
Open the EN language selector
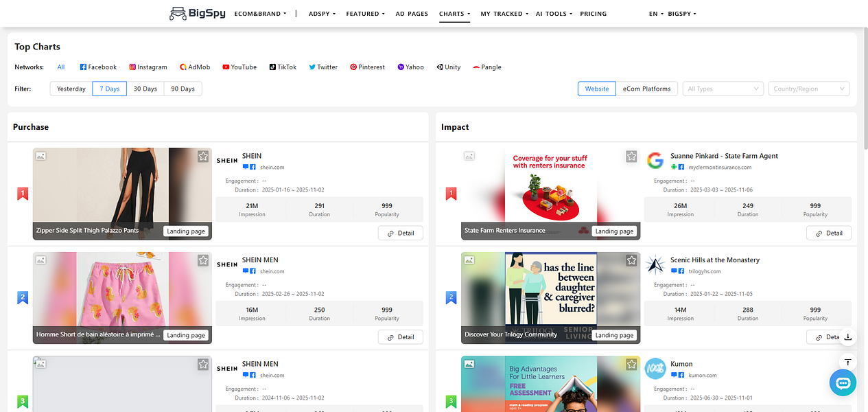[656, 14]
